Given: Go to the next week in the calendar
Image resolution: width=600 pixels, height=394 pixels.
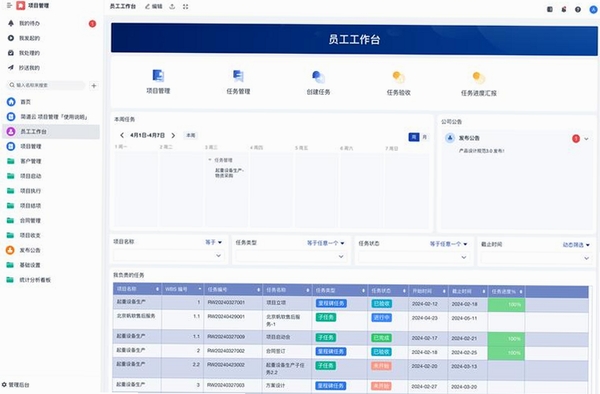Looking at the screenshot, I should click(173, 135).
